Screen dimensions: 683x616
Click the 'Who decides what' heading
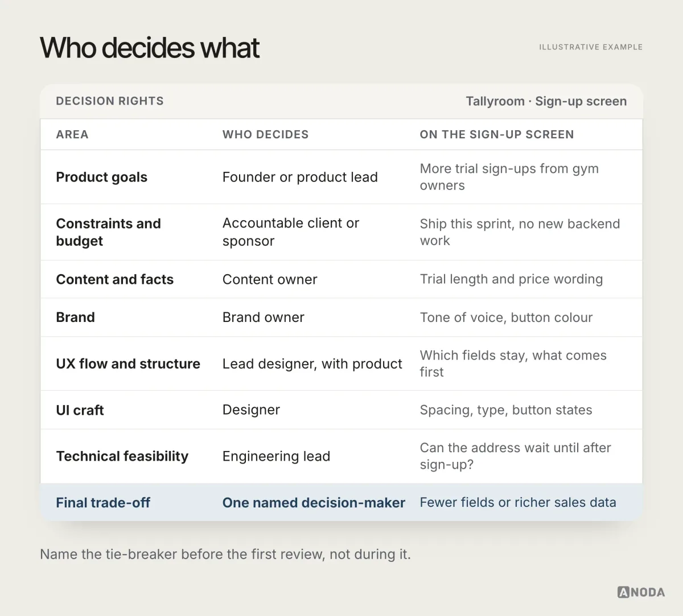point(150,48)
